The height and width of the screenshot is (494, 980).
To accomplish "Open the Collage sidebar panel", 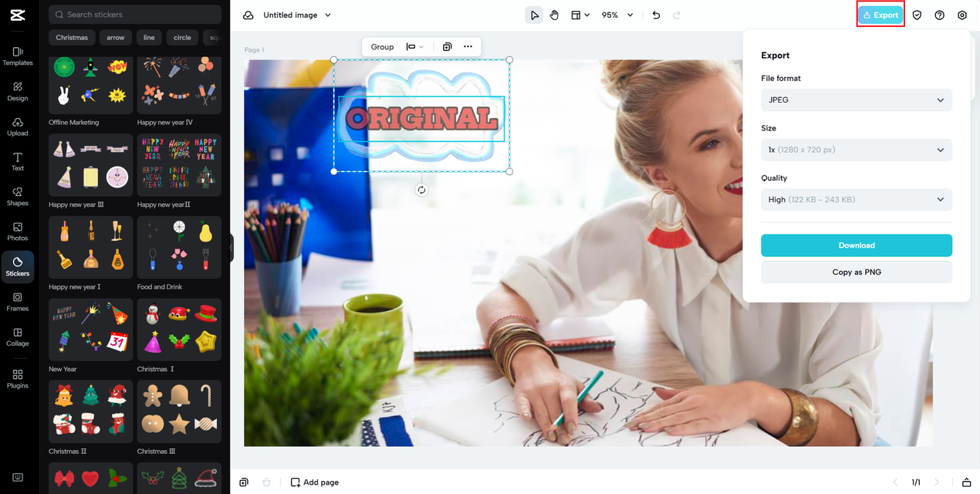I will [18, 337].
